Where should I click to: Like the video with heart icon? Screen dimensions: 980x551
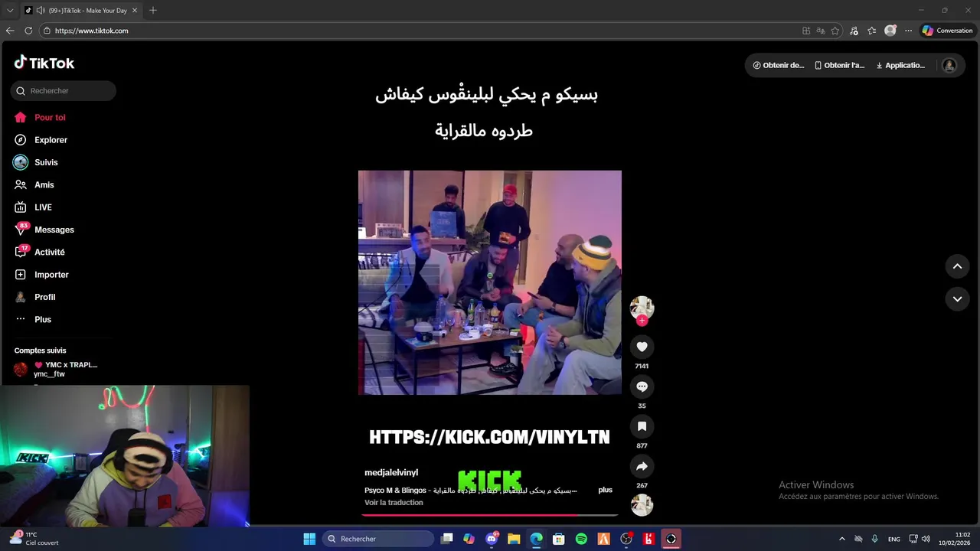click(642, 347)
